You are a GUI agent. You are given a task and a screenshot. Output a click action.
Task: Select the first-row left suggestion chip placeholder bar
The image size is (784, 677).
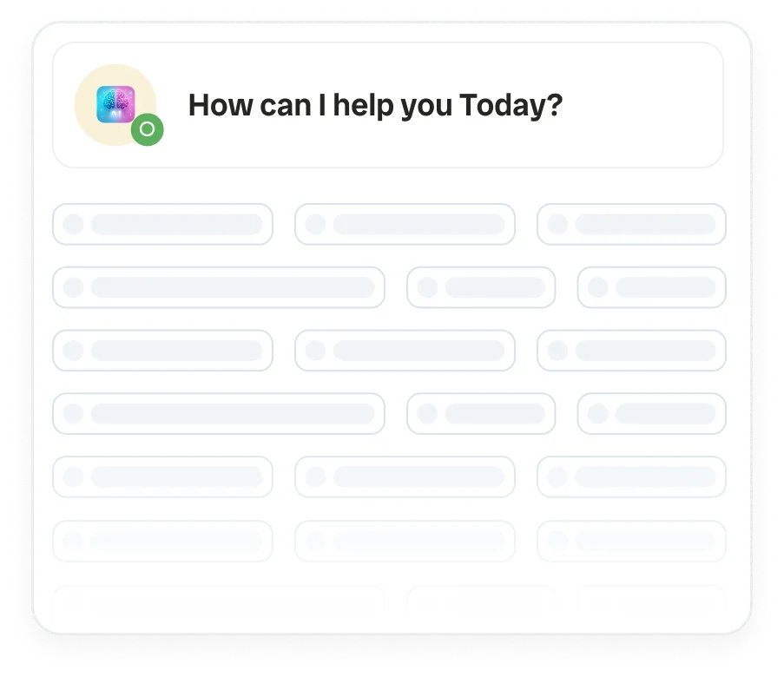[x=176, y=224]
